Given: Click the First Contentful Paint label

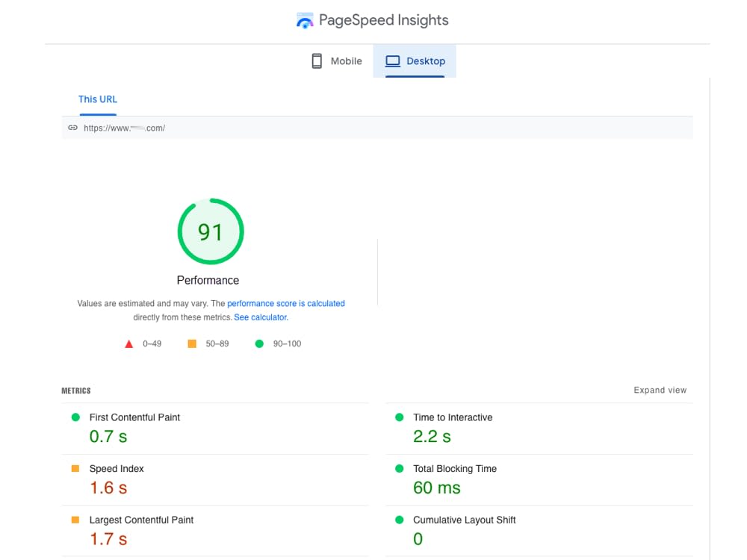Looking at the screenshot, I should [134, 417].
